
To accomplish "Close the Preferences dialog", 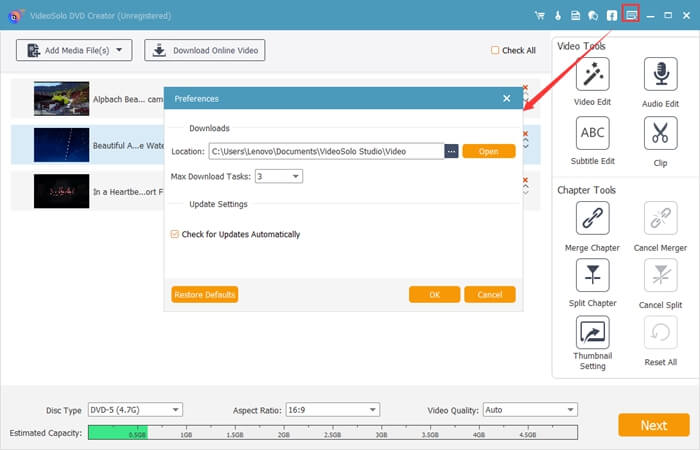I will tap(506, 98).
